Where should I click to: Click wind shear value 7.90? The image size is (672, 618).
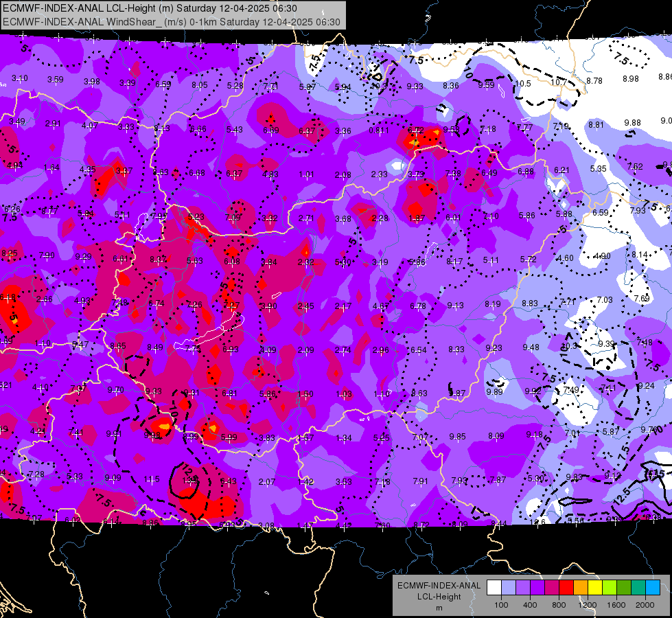coord(47,255)
